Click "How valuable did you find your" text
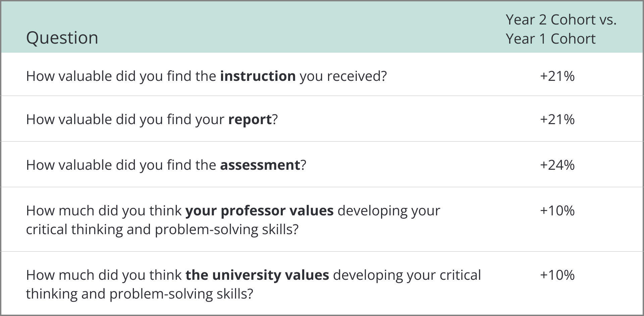This screenshot has height=316, width=644. point(125,119)
